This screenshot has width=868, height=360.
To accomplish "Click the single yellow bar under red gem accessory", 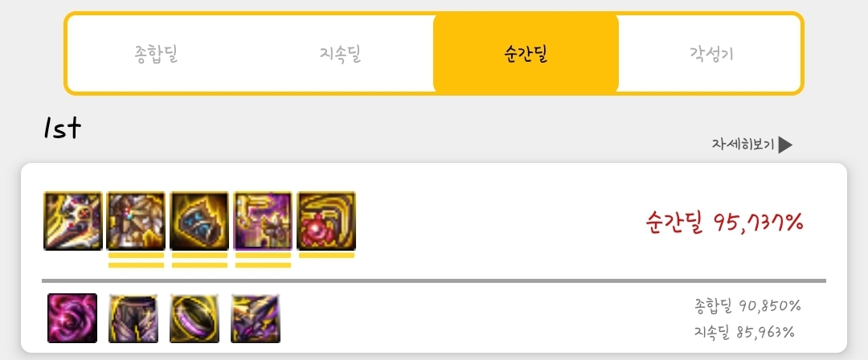I will coord(326,256).
